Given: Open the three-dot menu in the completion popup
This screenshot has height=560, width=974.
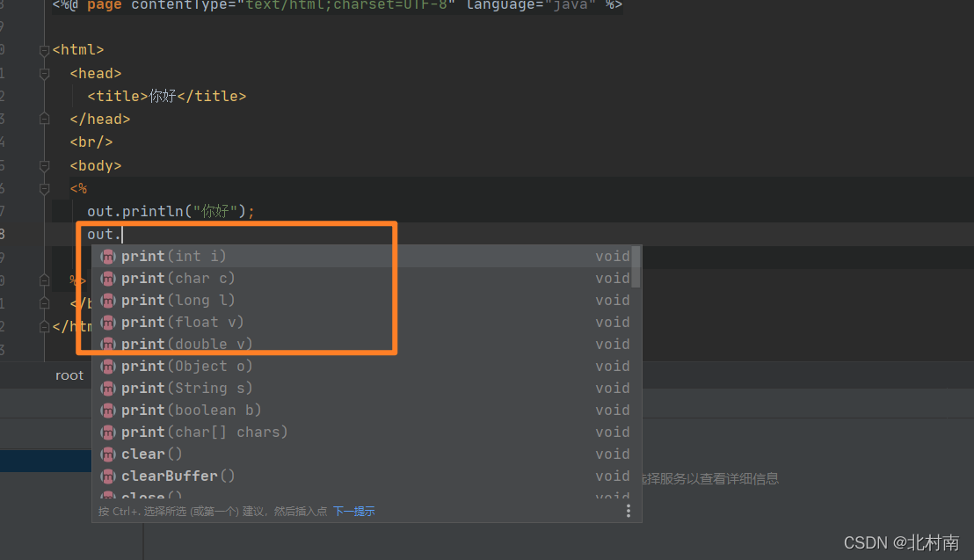Looking at the screenshot, I should 629,510.
